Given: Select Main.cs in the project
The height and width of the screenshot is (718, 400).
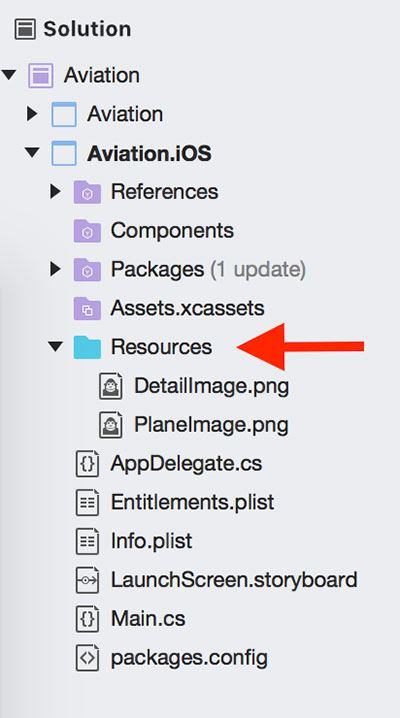Looking at the screenshot, I should 148,619.
